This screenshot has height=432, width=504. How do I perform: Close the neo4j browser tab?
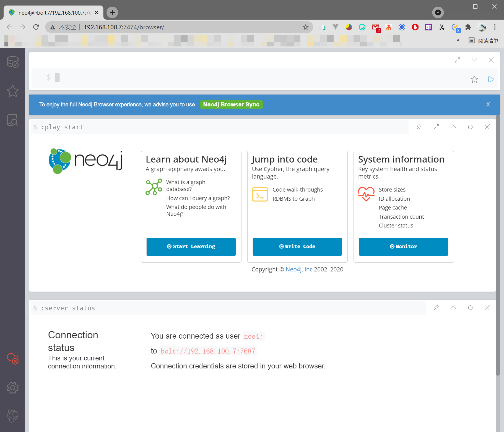pos(97,13)
